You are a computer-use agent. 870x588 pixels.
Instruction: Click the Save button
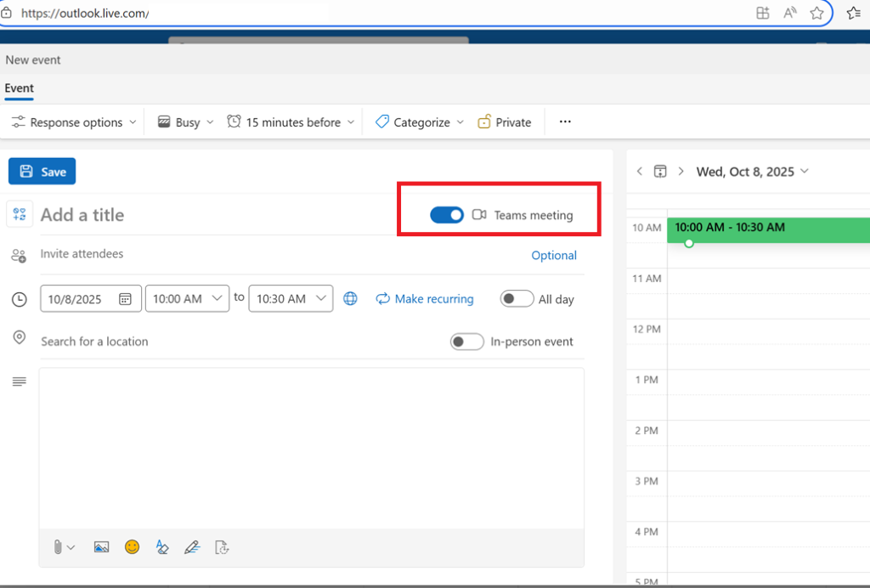(x=42, y=172)
